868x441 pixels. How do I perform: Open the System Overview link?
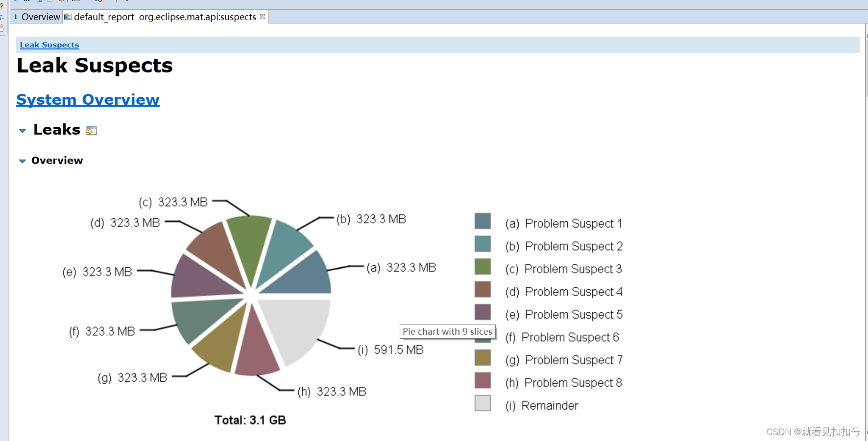click(x=88, y=99)
